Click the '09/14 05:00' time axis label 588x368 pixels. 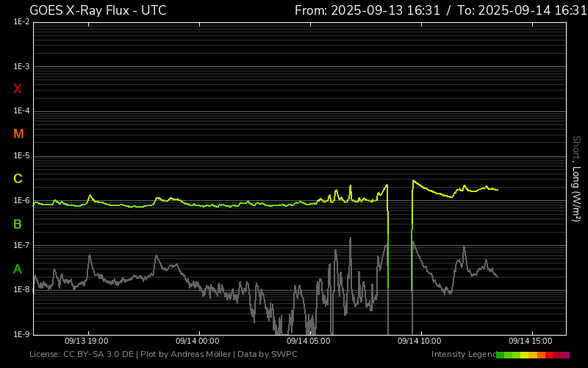tap(309, 341)
